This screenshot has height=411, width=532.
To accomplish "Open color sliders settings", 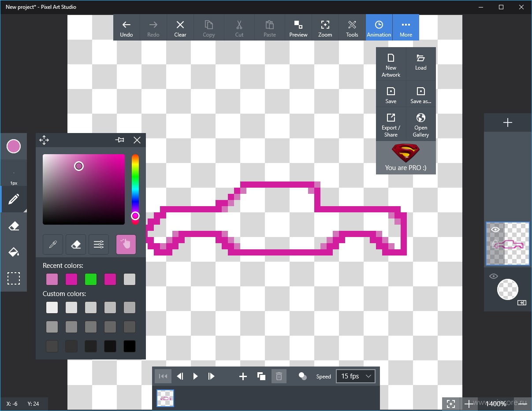I will point(99,244).
